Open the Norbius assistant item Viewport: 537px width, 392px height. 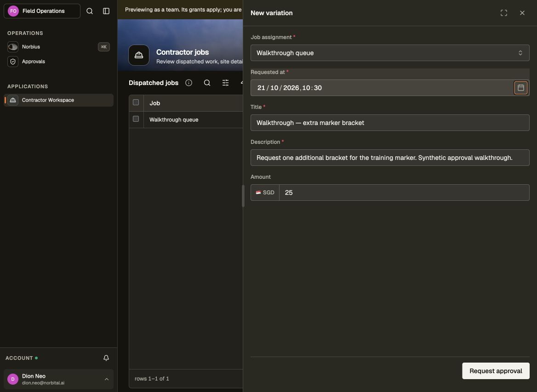pos(58,47)
